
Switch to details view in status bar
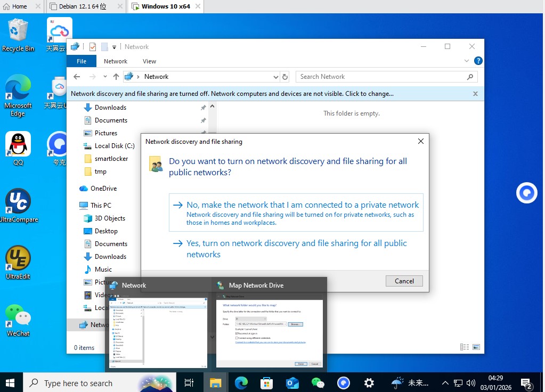point(465,347)
